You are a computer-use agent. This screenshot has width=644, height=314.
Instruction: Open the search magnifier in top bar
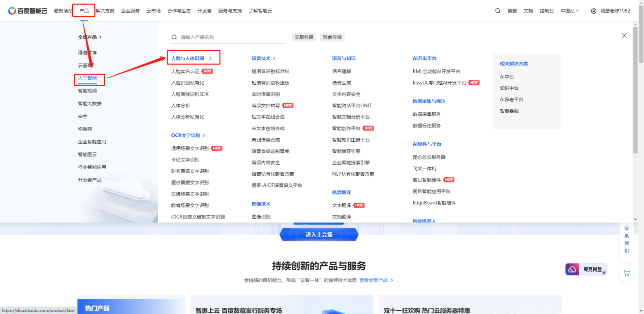pos(498,11)
